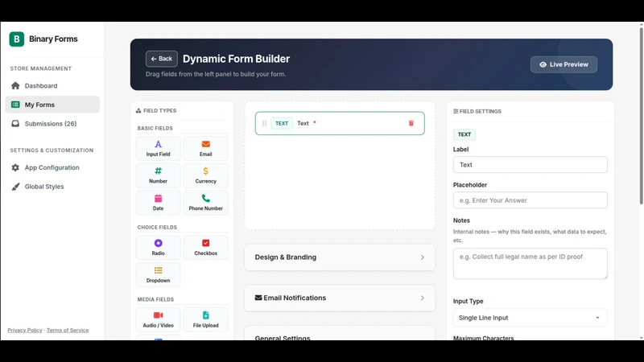Click the Binary Forms brand title
The image size is (644, 362).
pos(53,39)
